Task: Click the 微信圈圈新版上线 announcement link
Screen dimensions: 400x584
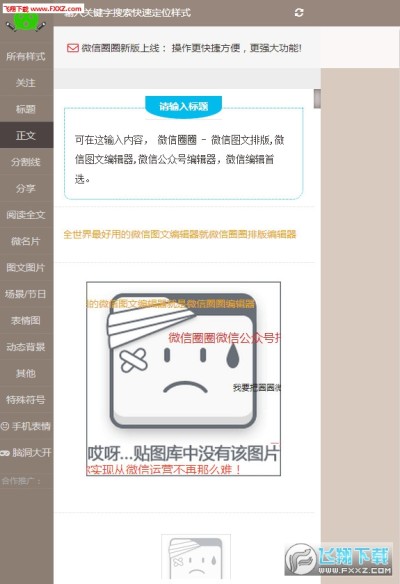Action: (191, 48)
